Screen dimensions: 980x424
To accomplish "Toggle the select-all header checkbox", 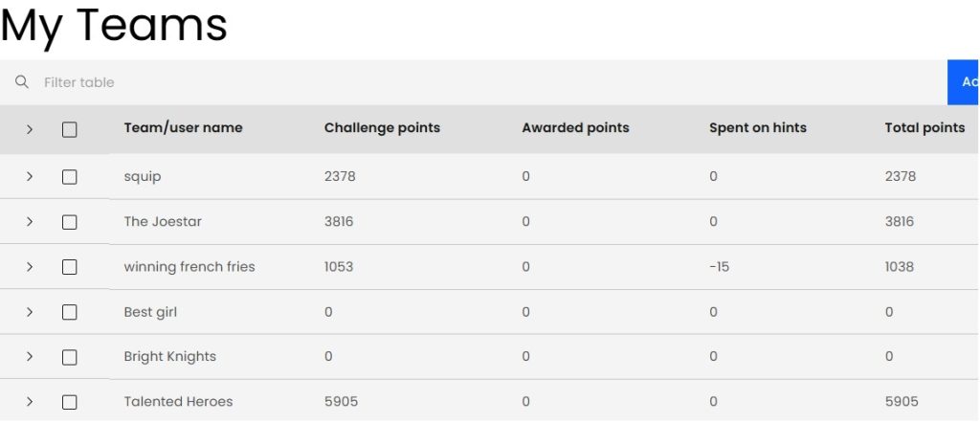I will tap(70, 129).
